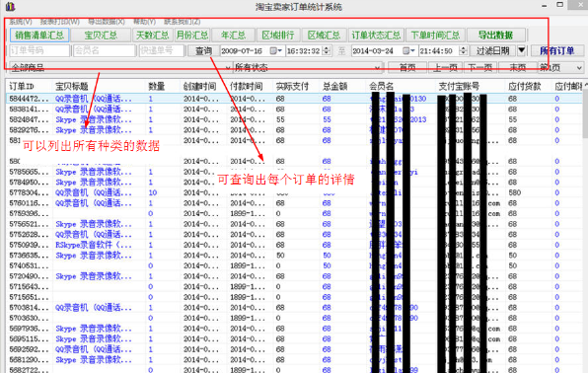Expand the 全部商品 product dropdown
The height and width of the screenshot is (373, 588).
click(227, 68)
